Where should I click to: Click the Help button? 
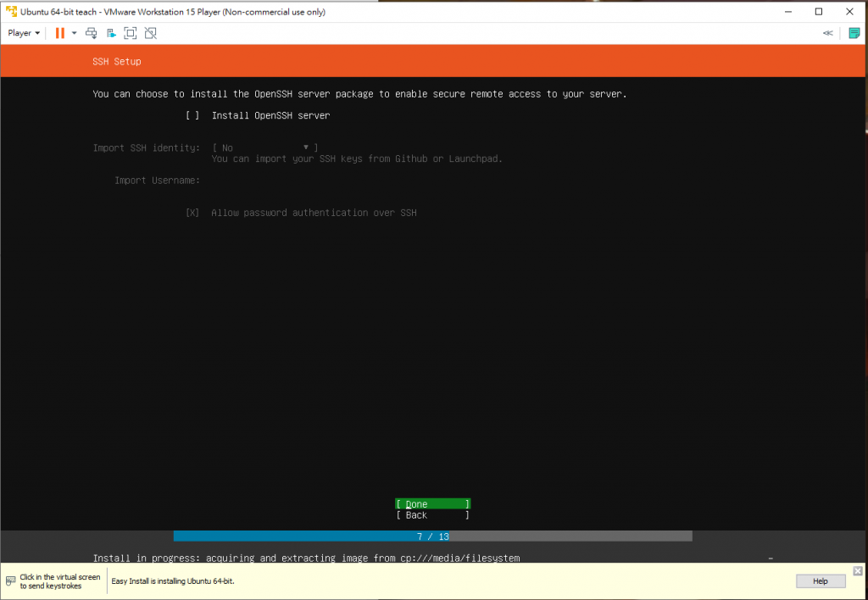click(x=821, y=581)
